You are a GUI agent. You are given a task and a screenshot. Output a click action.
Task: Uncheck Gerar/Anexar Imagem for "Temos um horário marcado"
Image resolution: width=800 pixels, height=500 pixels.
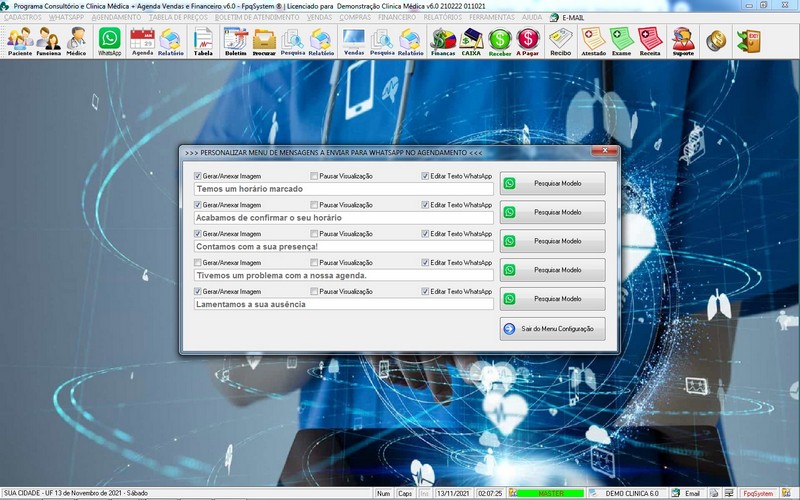(198, 176)
